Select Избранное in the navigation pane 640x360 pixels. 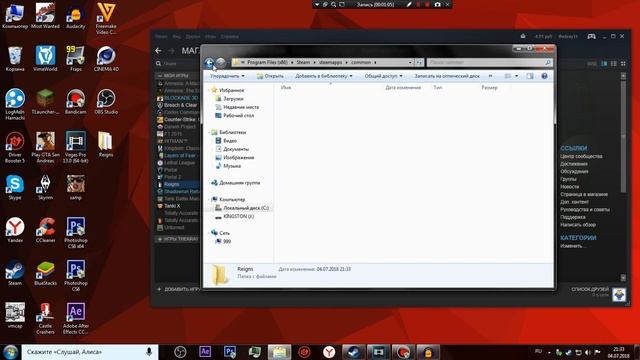231,90
